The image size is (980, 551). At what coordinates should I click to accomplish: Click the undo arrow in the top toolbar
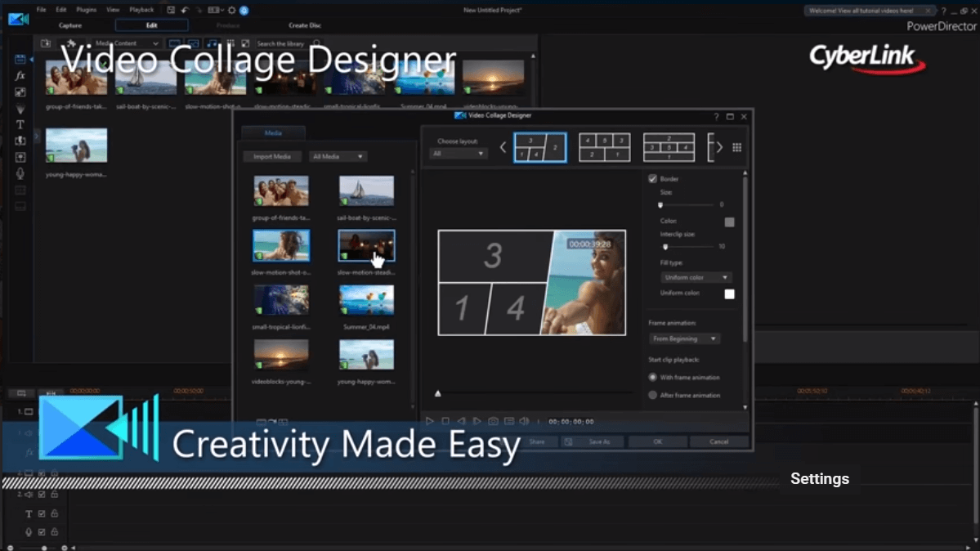point(185,10)
